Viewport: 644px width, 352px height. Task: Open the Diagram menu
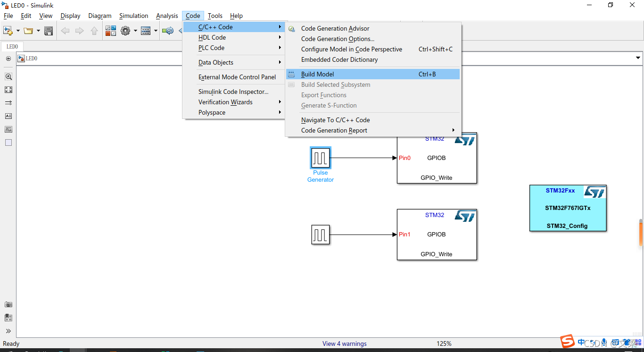click(100, 16)
